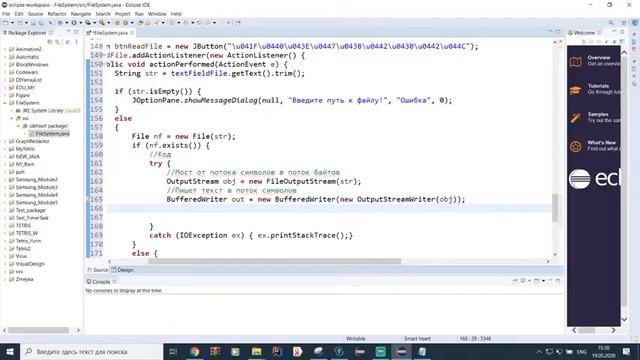640x360 pixels.
Task: Click the Tutorials graduation cap icon
Action: 576,90
